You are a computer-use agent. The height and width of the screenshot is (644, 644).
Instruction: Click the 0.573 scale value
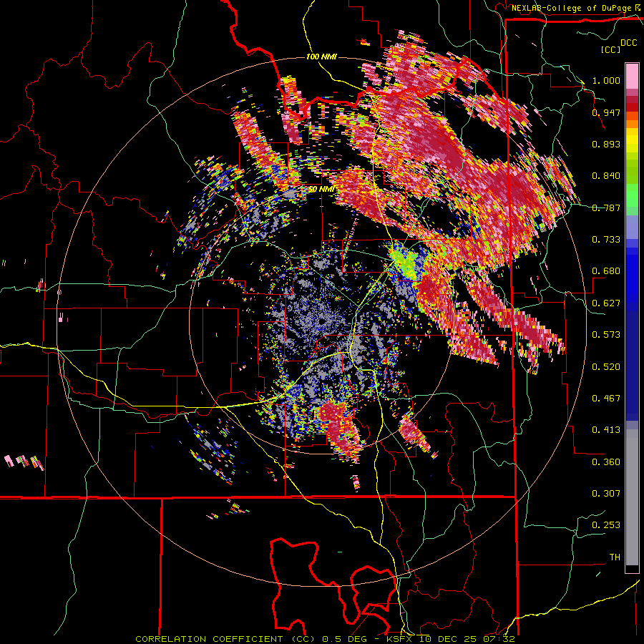click(606, 335)
